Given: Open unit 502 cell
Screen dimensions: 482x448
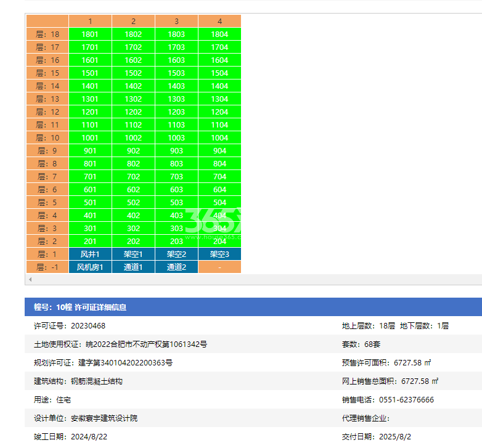Looking at the screenshot, I should tap(133, 202).
